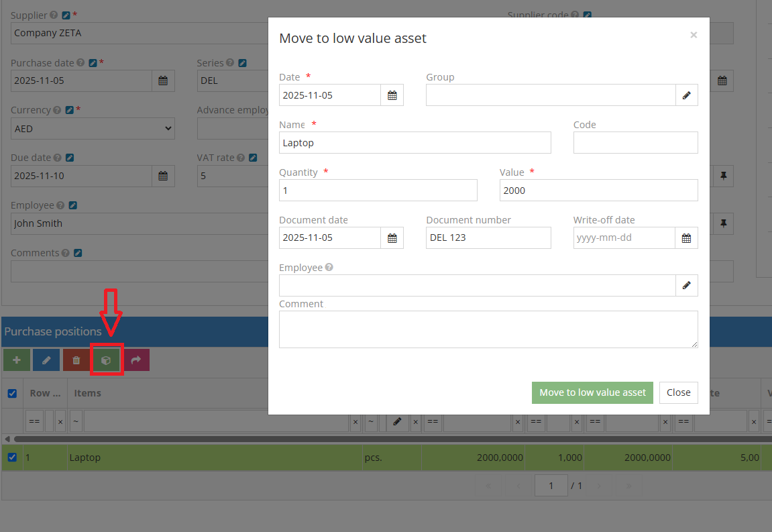
Task: Toggle the select-all checkbox in table header
Action: click(12, 394)
